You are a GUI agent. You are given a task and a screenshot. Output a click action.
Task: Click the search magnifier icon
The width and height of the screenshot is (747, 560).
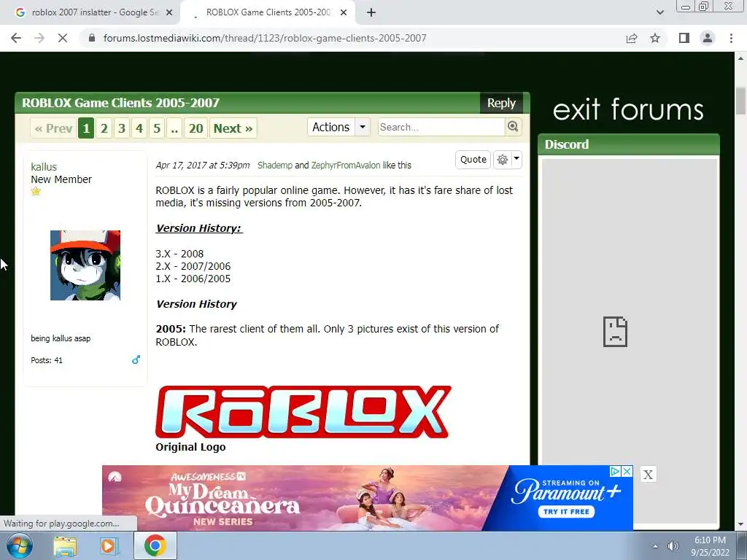[513, 127]
